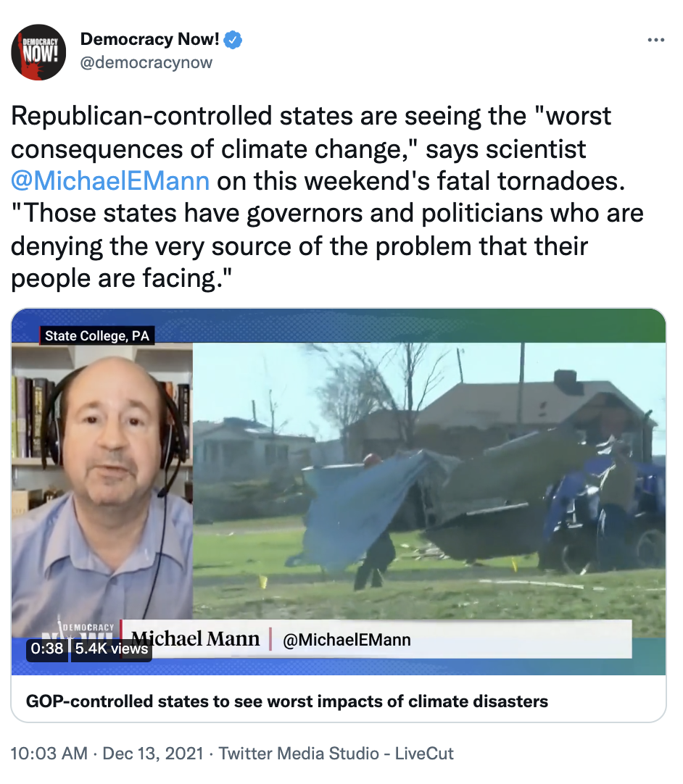Click the tweet body text
Image resolution: width=683 pixels, height=784 pixels.
tap(327, 197)
